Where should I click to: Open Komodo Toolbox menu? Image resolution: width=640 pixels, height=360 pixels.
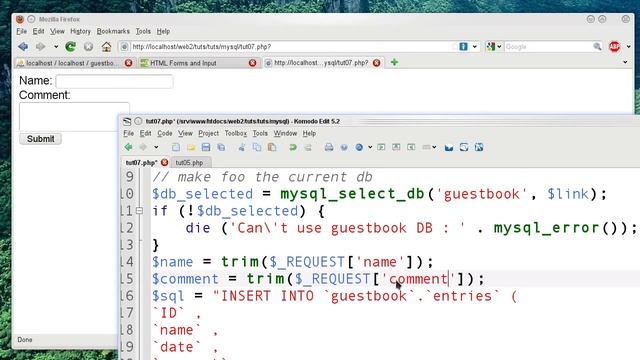(236, 133)
